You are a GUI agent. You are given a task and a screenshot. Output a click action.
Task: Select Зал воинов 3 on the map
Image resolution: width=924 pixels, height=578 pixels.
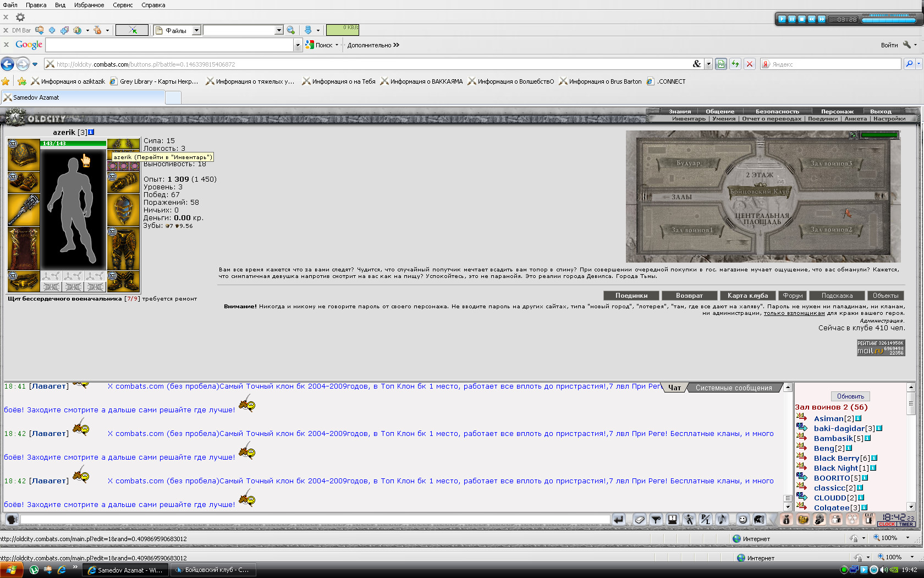coord(831,163)
